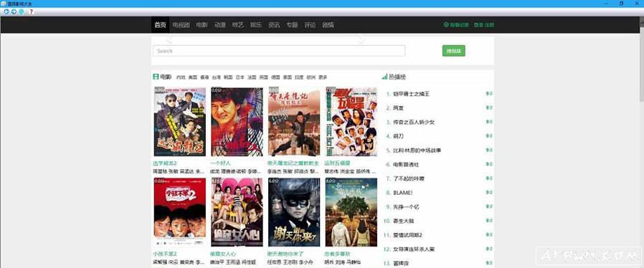Open hot list item 比利林恩的中场战事

click(x=417, y=150)
